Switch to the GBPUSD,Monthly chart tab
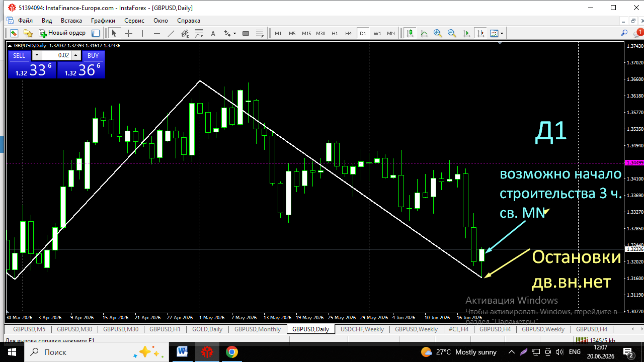This screenshot has width=644, height=362. pyautogui.click(x=258, y=329)
